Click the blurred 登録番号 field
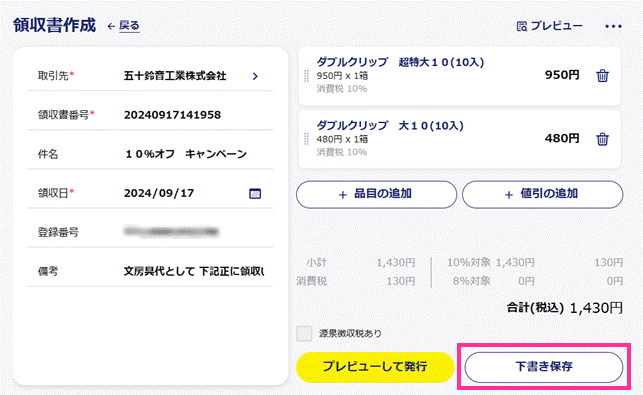Screen dimensions: 643x395 (172, 232)
